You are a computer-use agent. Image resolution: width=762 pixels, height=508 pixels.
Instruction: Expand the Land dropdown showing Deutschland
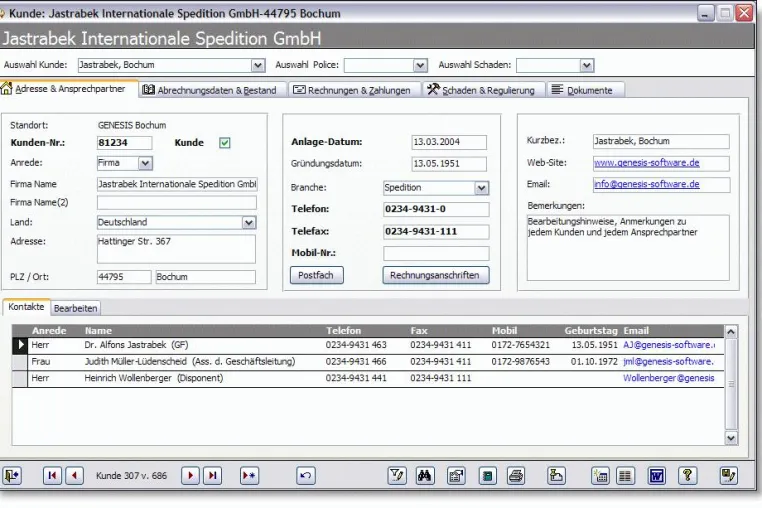(249, 223)
